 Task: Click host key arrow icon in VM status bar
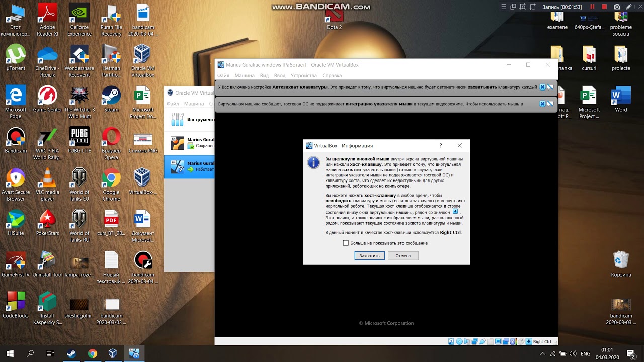coord(529,341)
